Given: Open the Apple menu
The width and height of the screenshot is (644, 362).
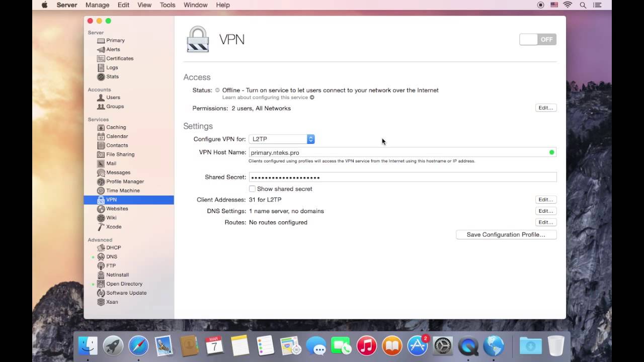Looking at the screenshot, I should point(44,5).
